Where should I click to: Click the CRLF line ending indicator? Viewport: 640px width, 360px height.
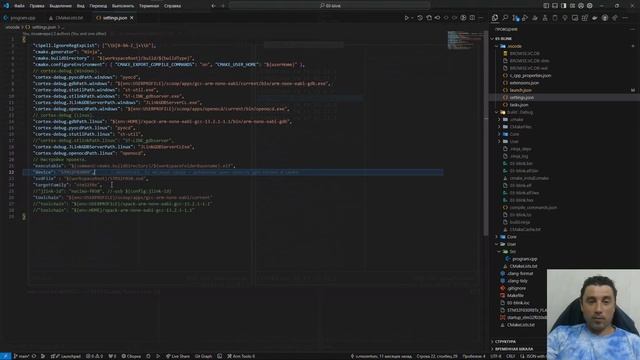[511, 356]
